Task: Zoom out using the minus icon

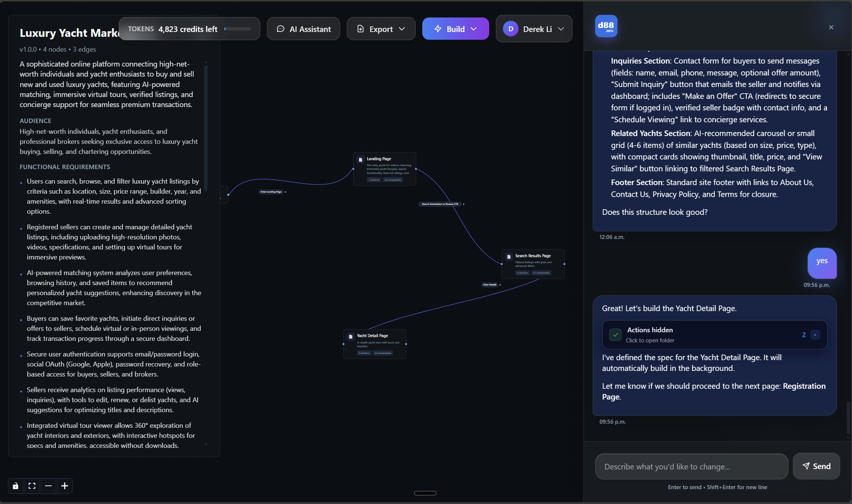Action: 48,486
